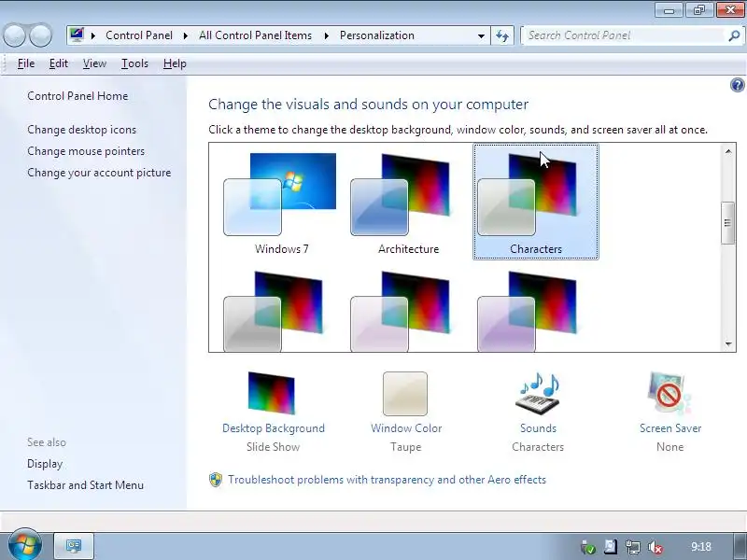Click the muted volume tray icon
Viewport: 747px width, 560px height.
(x=656, y=547)
